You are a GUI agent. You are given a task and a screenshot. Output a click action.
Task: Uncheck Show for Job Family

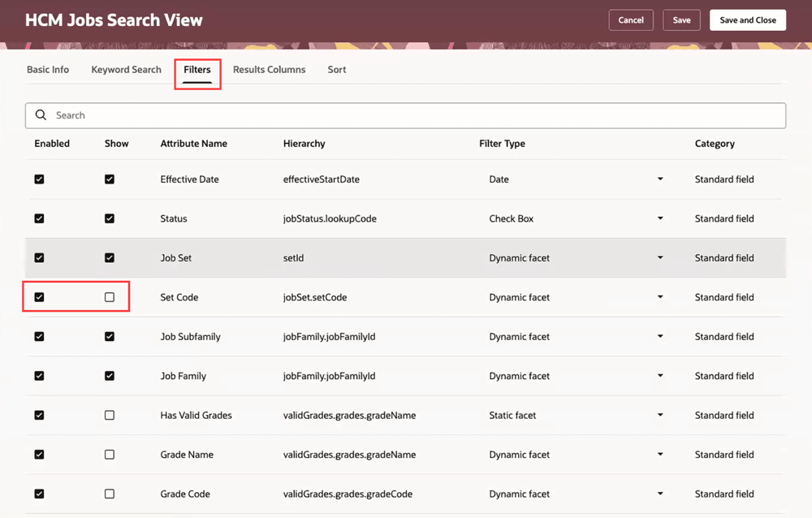(x=110, y=376)
